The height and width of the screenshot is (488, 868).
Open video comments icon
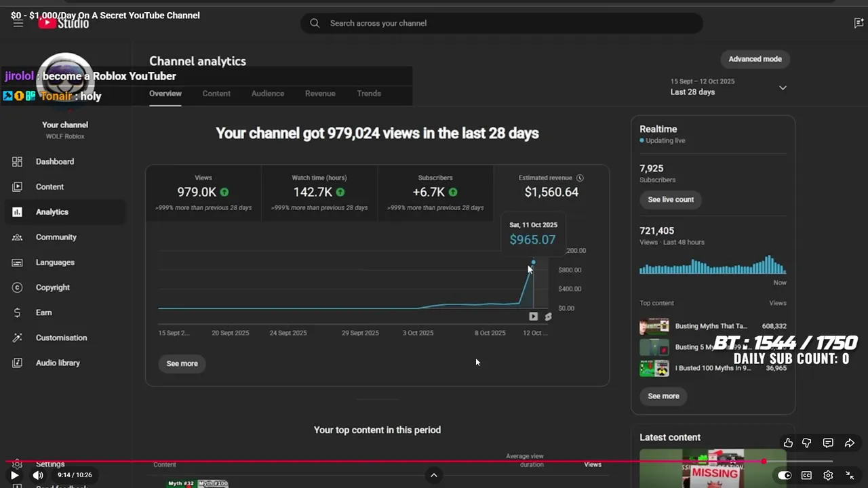(x=828, y=443)
